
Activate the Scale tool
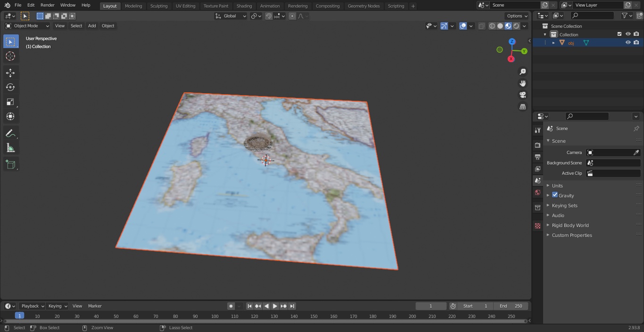coord(10,102)
